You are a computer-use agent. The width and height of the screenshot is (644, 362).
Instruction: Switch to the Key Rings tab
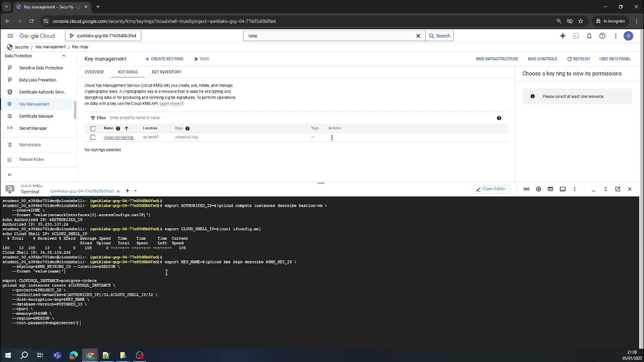click(128, 72)
